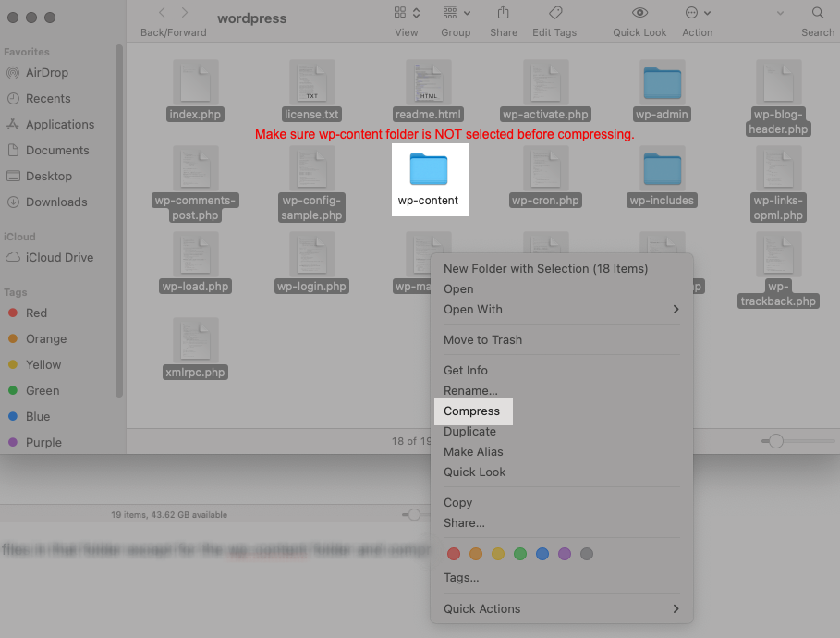Screen dimensions: 840x638
Task: Click the icon size slider knob
Action: (x=775, y=441)
